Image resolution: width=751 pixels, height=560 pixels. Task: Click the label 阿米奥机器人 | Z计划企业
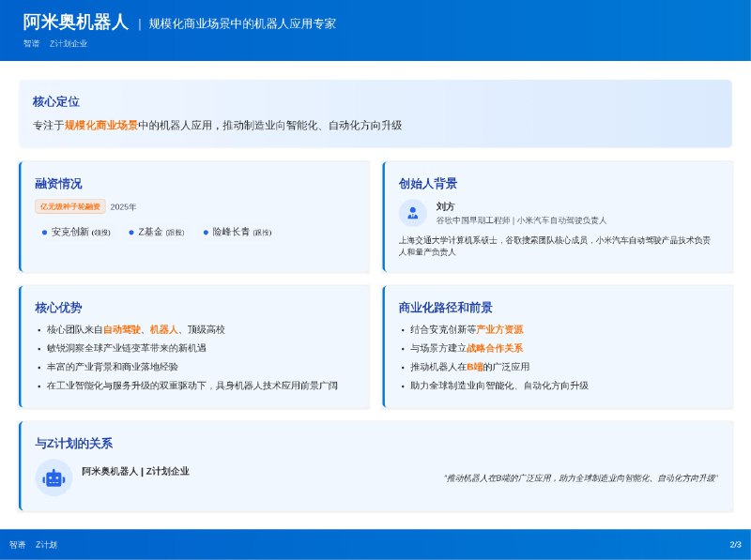[x=135, y=472]
